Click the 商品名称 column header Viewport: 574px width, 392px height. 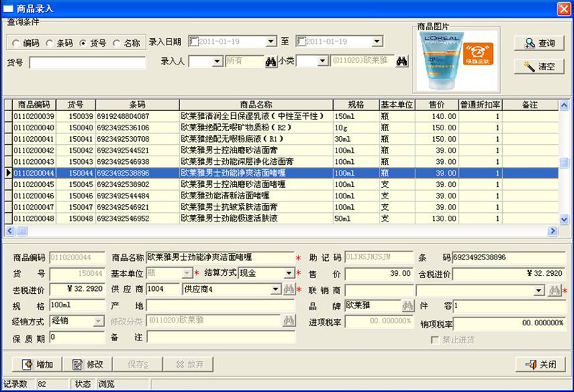click(256, 105)
